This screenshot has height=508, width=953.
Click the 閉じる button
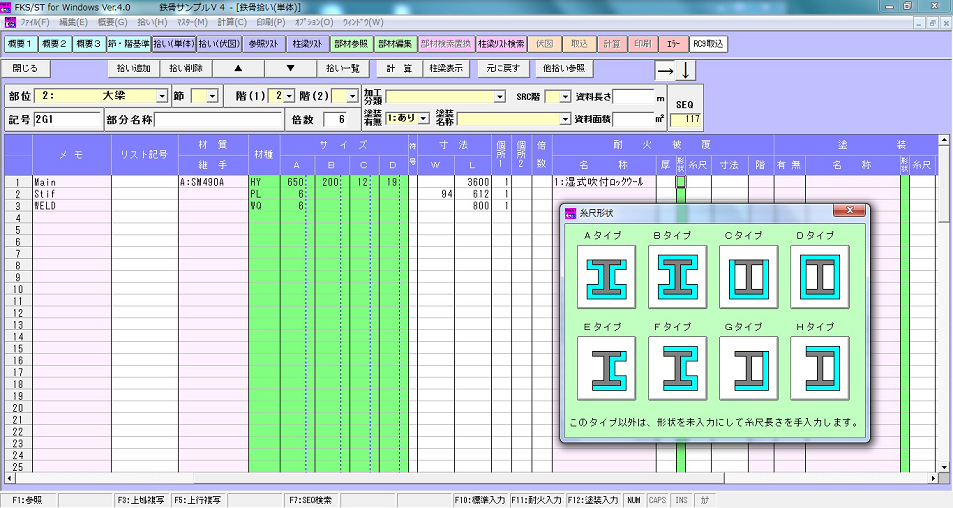(x=25, y=69)
